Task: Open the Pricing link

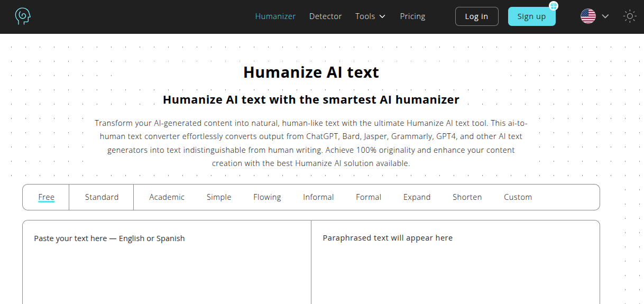Action: coord(412,16)
